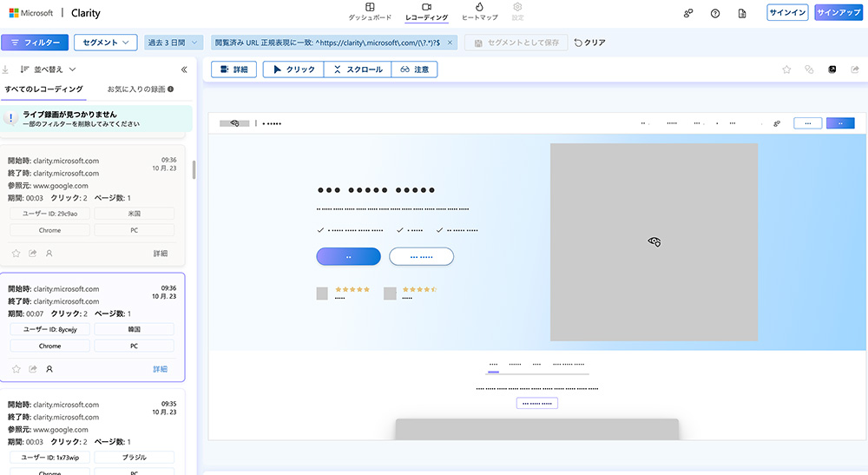Image resolution: width=868 pixels, height=475 pixels.
Task: Collapse the recordings list with double chevron
Action: tap(184, 69)
